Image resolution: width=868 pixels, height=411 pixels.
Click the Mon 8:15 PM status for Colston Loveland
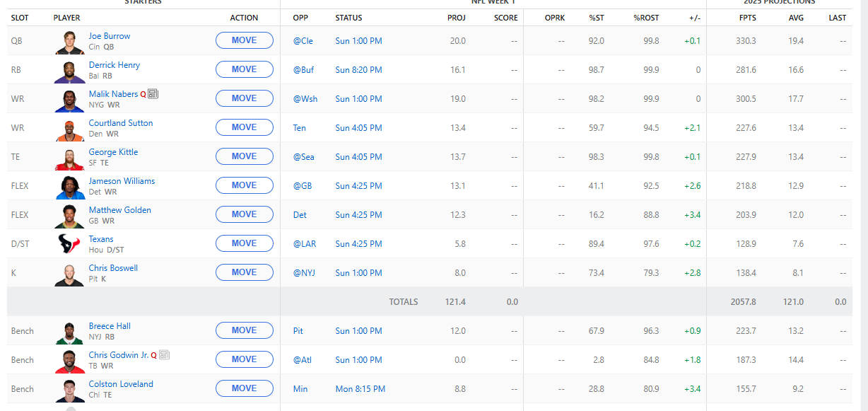coord(360,389)
